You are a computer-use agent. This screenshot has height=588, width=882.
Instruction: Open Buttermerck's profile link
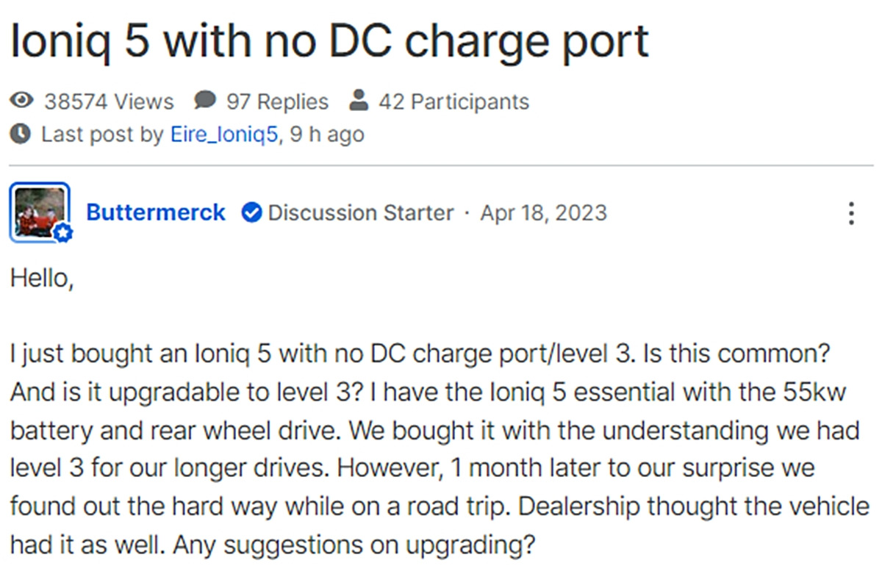pos(156,212)
